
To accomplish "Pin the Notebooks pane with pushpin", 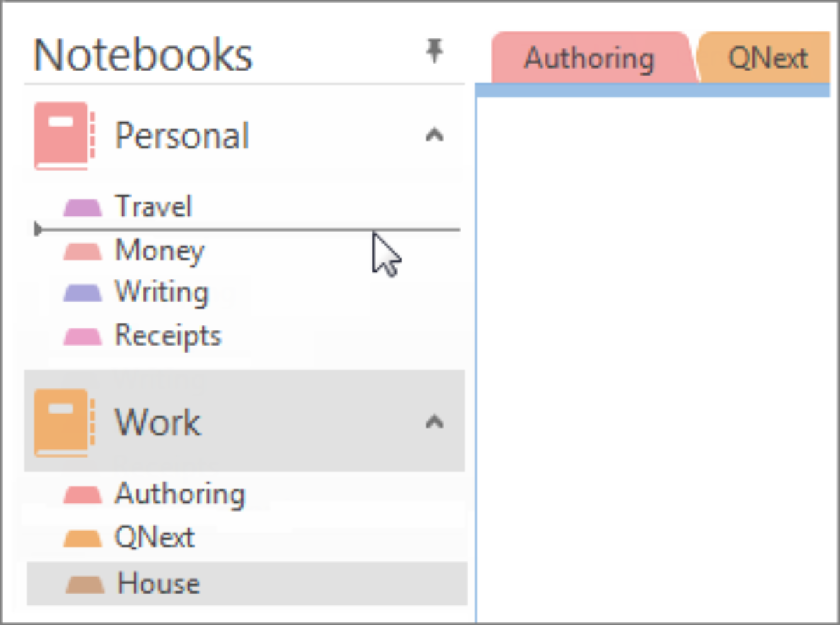I will click(x=435, y=52).
